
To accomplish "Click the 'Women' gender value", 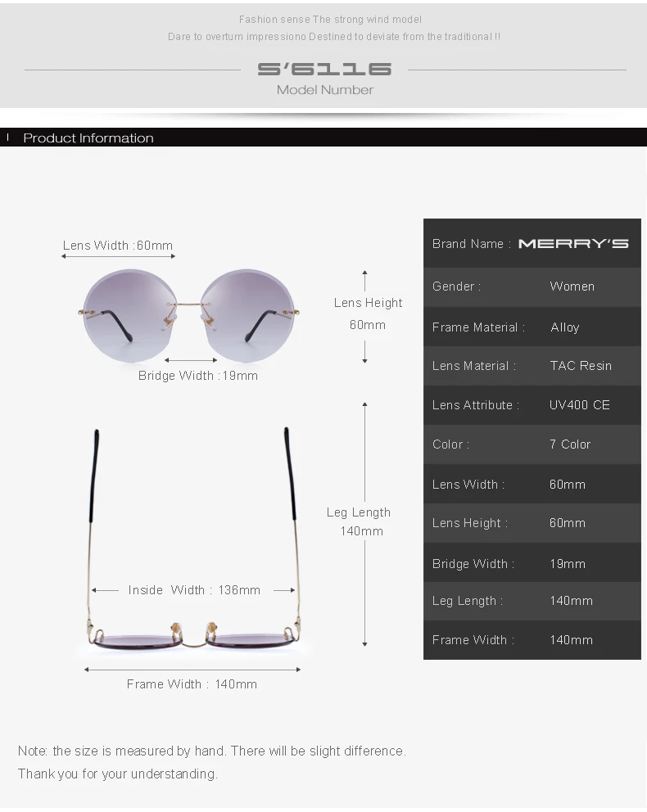I will tap(572, 286).
